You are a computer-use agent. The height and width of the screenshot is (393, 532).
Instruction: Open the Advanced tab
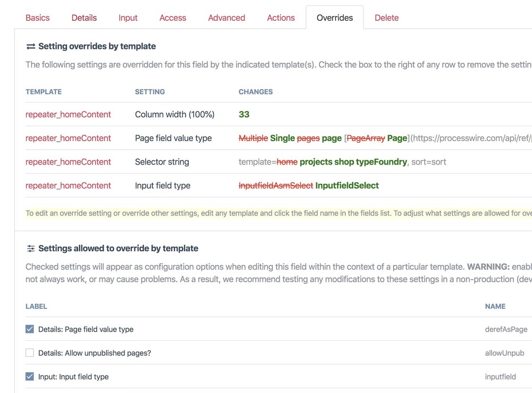227,18
